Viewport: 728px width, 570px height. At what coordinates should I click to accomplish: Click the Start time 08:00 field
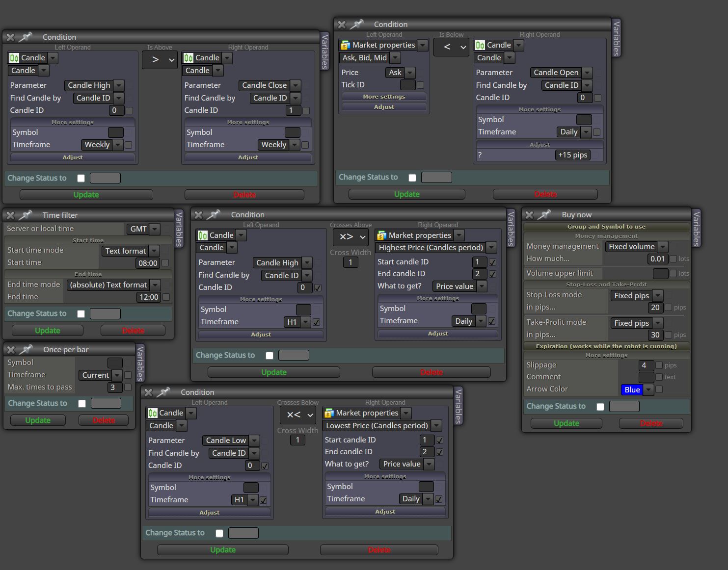tap(148, 263)
